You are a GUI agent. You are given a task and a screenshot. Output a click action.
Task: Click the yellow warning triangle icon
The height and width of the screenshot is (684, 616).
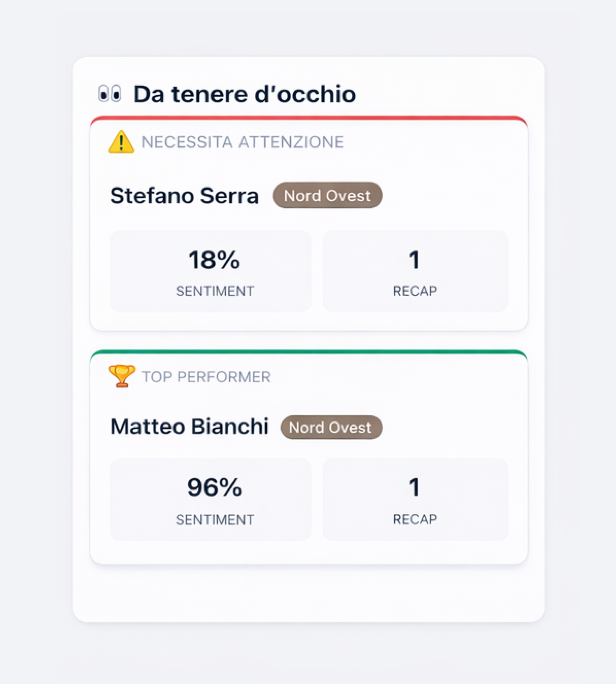click(x=121, y=142)
